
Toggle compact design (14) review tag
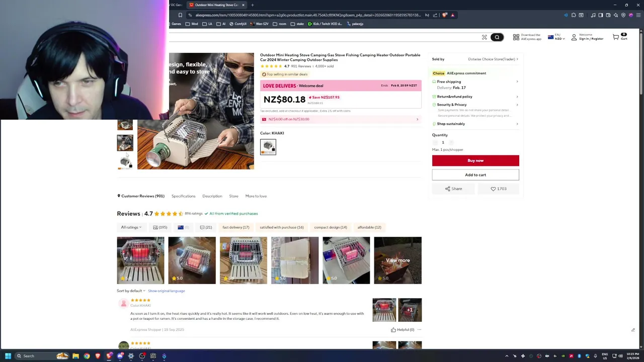pyautogui.click(x=331, y=227)
